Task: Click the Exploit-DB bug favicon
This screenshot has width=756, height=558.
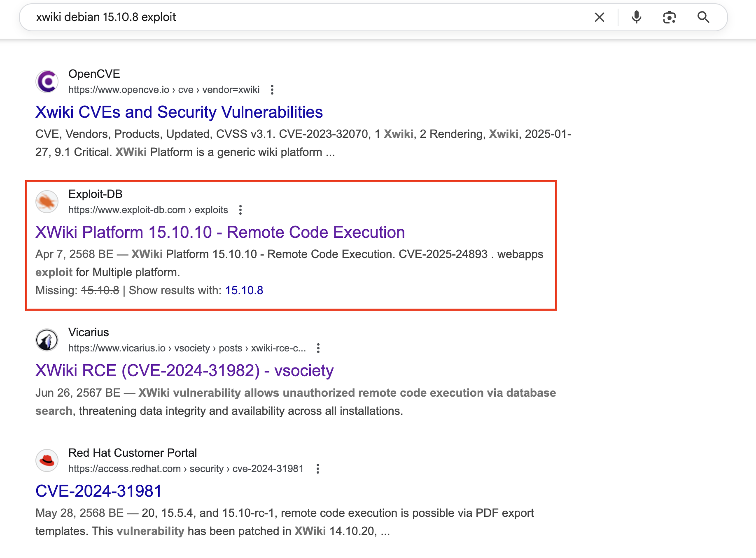Action: (47, 202)
